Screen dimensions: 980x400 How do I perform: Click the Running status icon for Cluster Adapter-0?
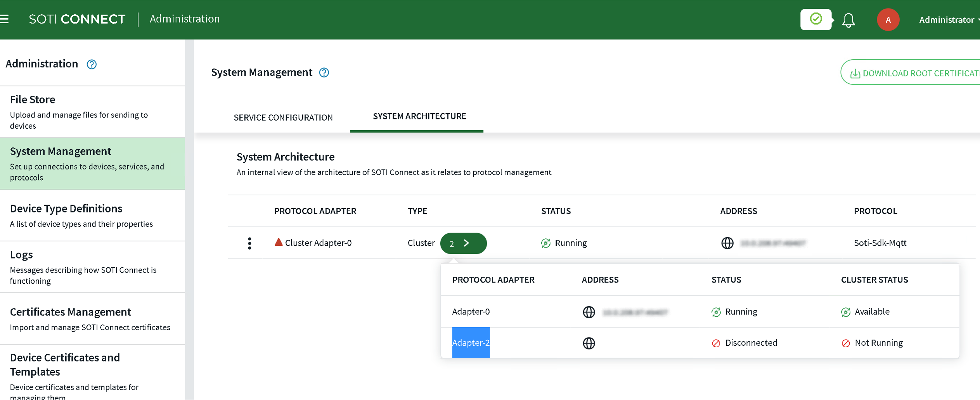point(546,243)
